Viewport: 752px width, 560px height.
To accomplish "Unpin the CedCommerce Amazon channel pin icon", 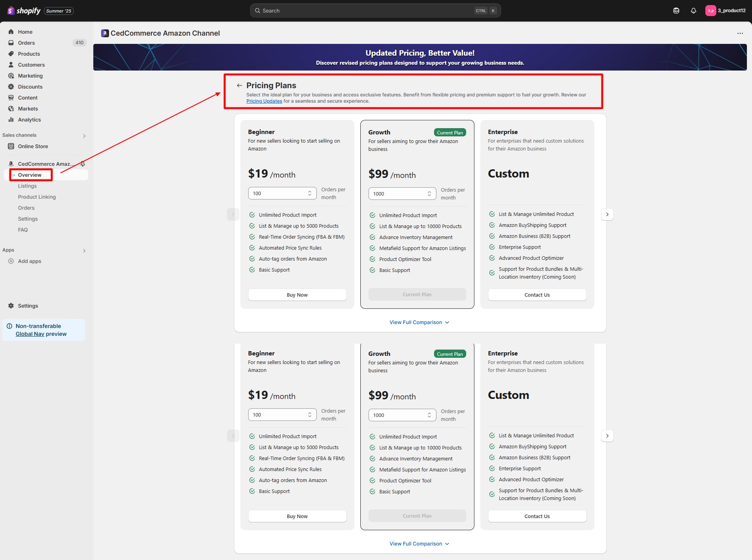I will click(x=83, y=164).
